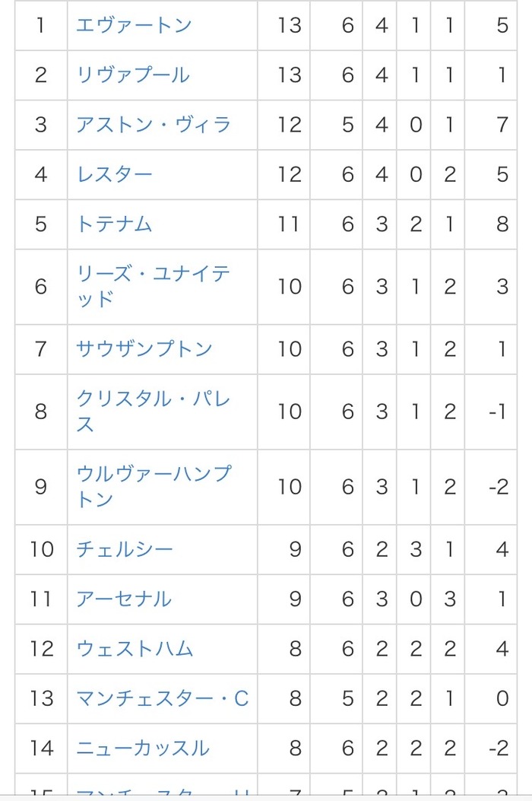Select the サウザンプトン team link

coord(144,349)
